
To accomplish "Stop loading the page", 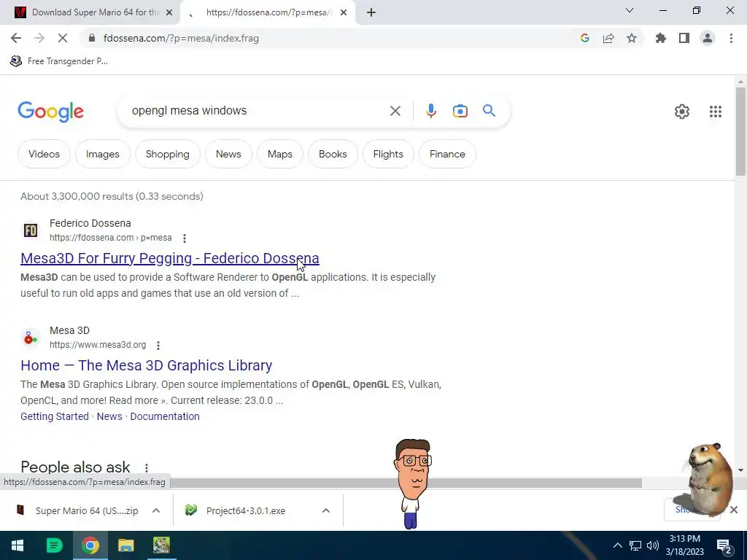I will click(x=63, y=38).
